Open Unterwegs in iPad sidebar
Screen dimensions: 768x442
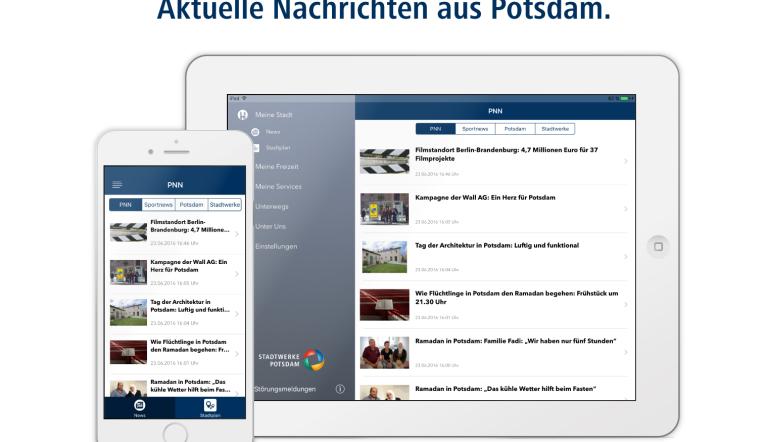pyautogui.click(x=271, y=207)
